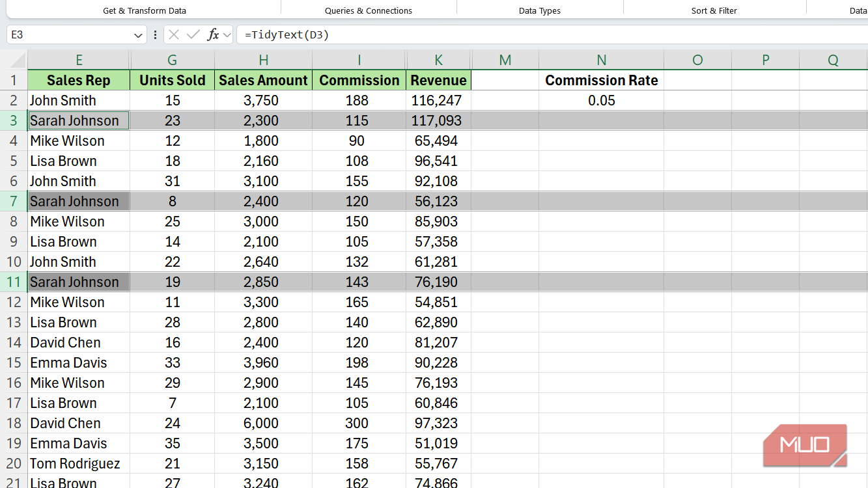Select row 3 header
Viewport: 868px width, 488px height.
point(14,120)
